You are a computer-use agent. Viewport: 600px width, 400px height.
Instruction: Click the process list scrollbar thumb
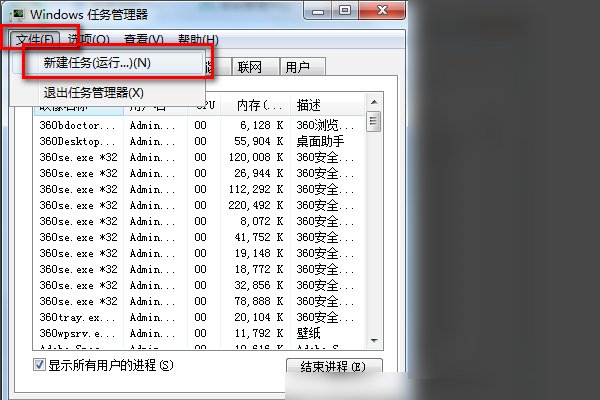(x=373, y=121)
